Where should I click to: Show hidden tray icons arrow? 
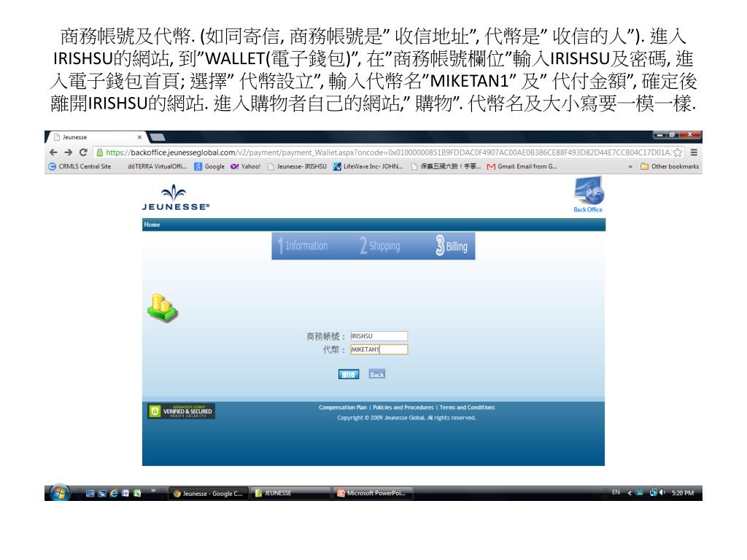pos(630,493)
